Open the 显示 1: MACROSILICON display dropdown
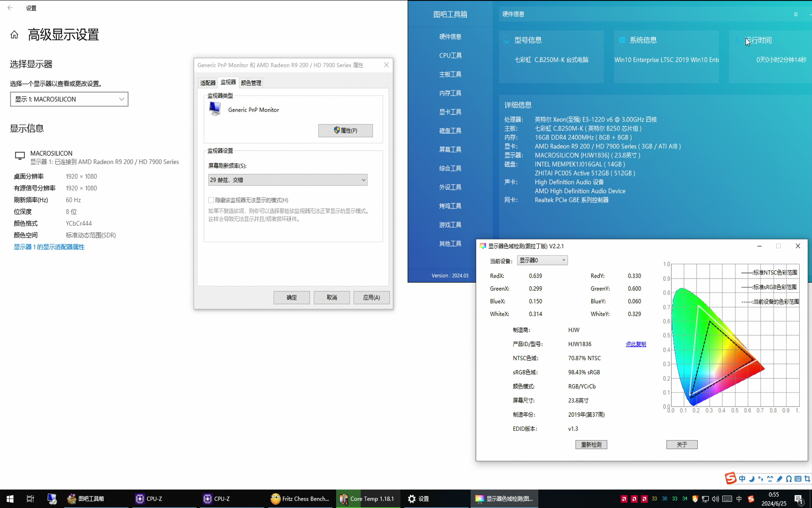The width and height of the screenshot is (812, 508). pyautogui.click(x=69, y=99)
